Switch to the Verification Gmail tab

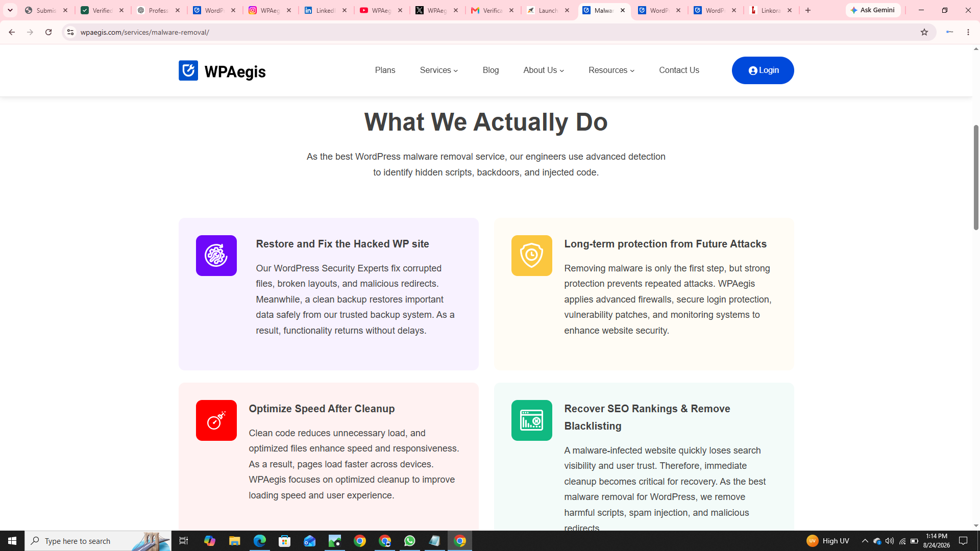(493, 10)
